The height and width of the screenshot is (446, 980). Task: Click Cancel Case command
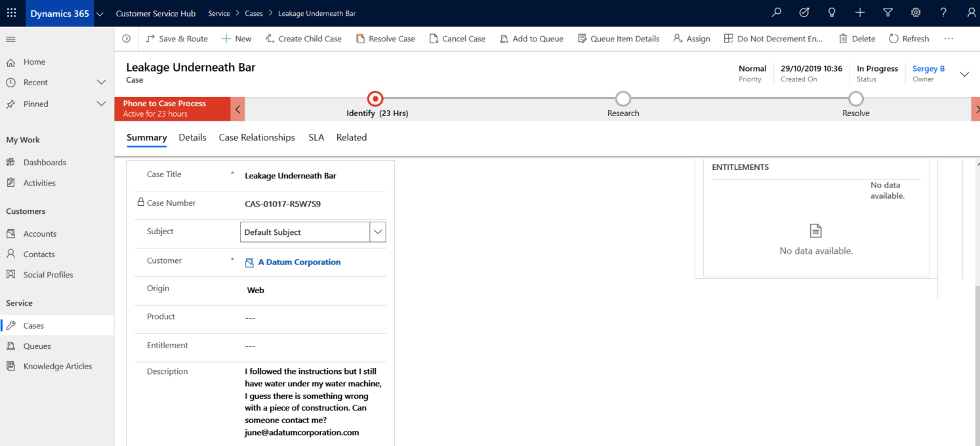pos(457,39)
